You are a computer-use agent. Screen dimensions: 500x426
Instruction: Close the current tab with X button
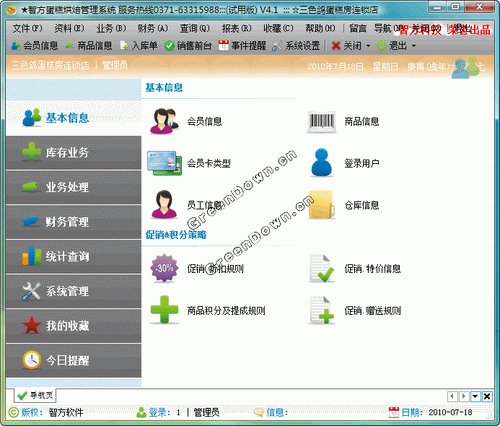point(487,396)
